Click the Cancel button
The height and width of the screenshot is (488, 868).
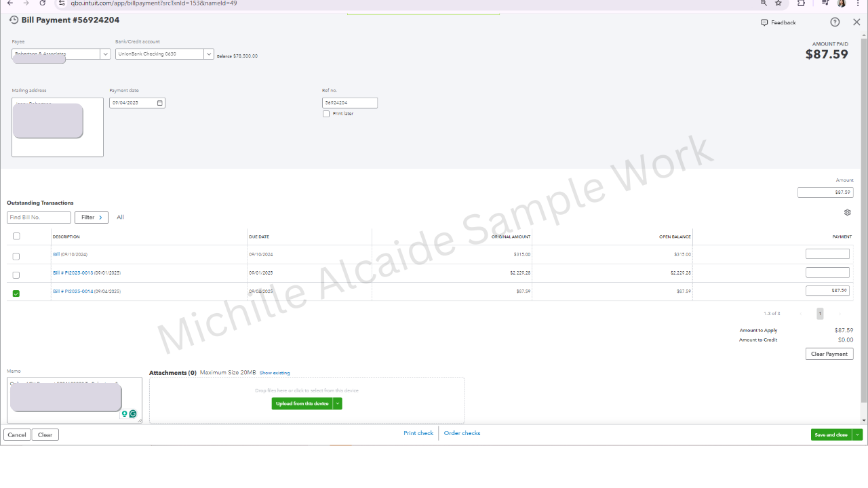(x=17, y=434)
